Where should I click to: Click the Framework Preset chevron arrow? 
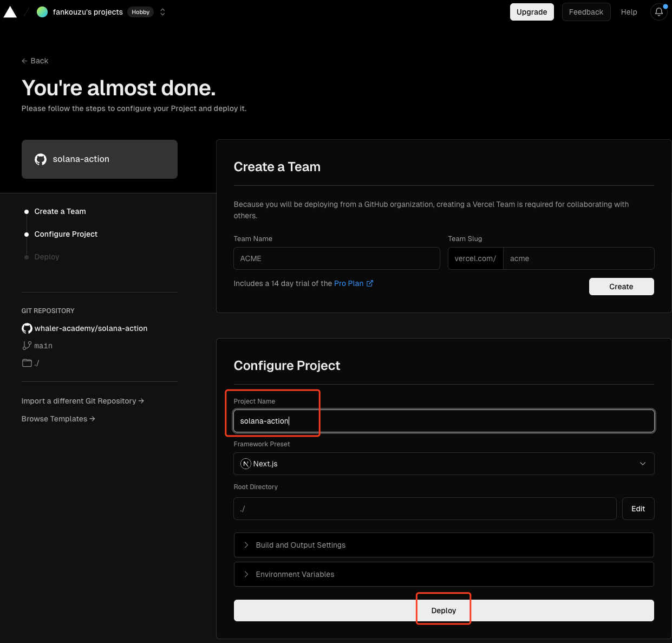643,464
